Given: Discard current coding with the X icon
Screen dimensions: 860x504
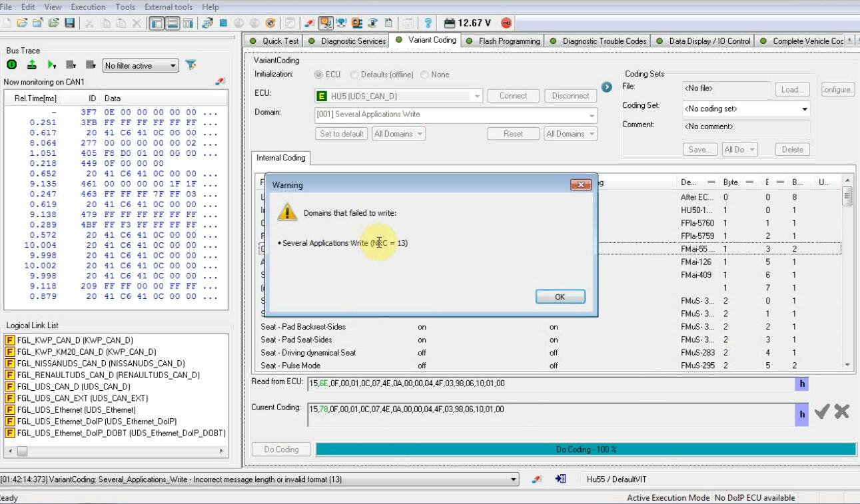Looking at the screenshot, I should pos(842,412).
